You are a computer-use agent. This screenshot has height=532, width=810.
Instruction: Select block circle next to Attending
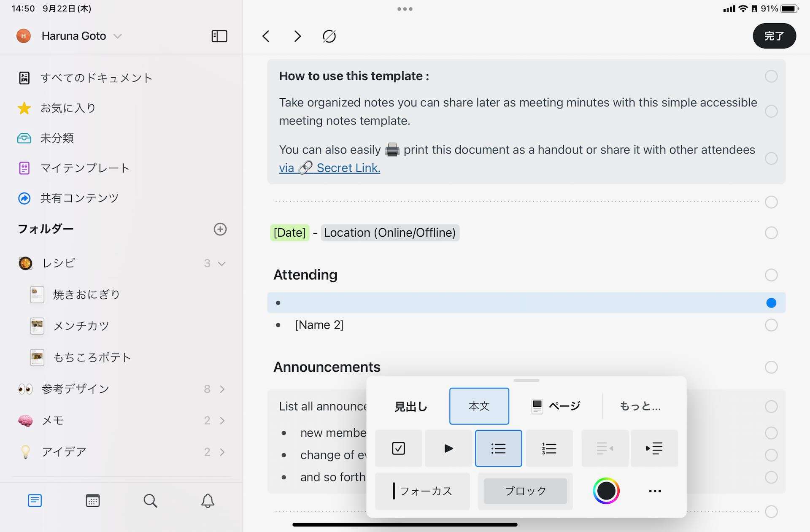coord(771,275)
